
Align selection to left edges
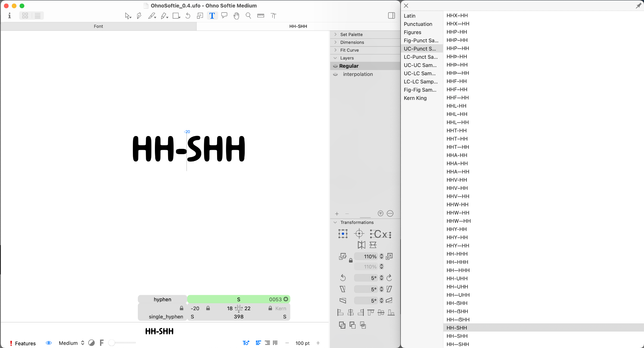pos(340,313)
